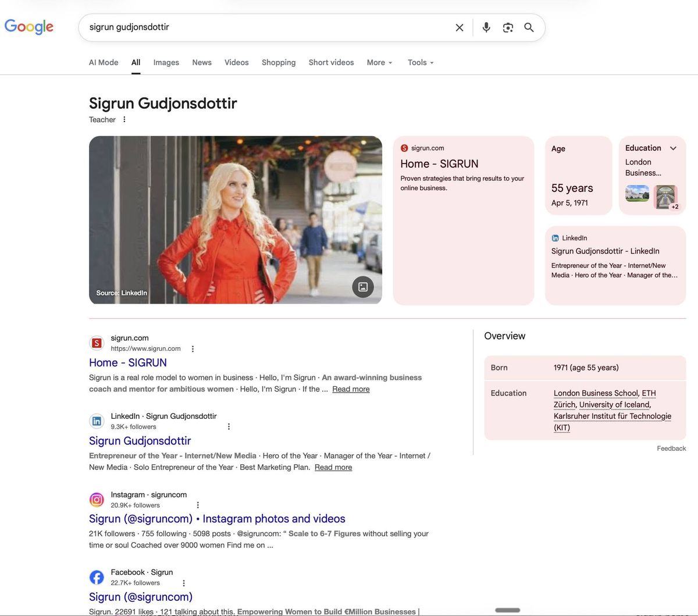The width and height of the screenshot is (698, 616).
Task: Open the Shopping tab
Action: [x=279, y=62]
